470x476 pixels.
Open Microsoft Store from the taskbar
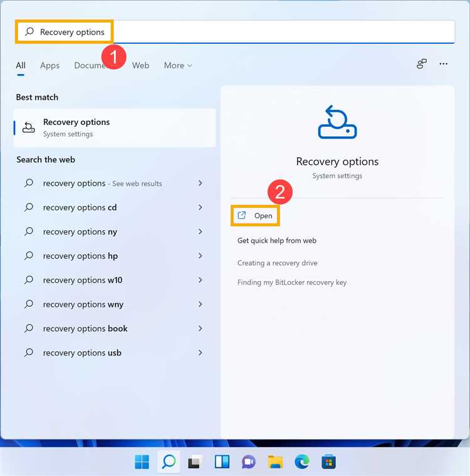click(x=328, y=462)
